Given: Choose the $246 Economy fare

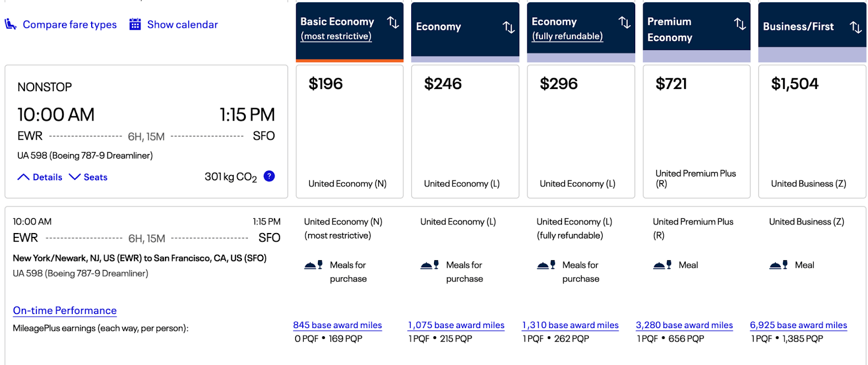Looking at the screenshot, I should [x=465, y=131].
